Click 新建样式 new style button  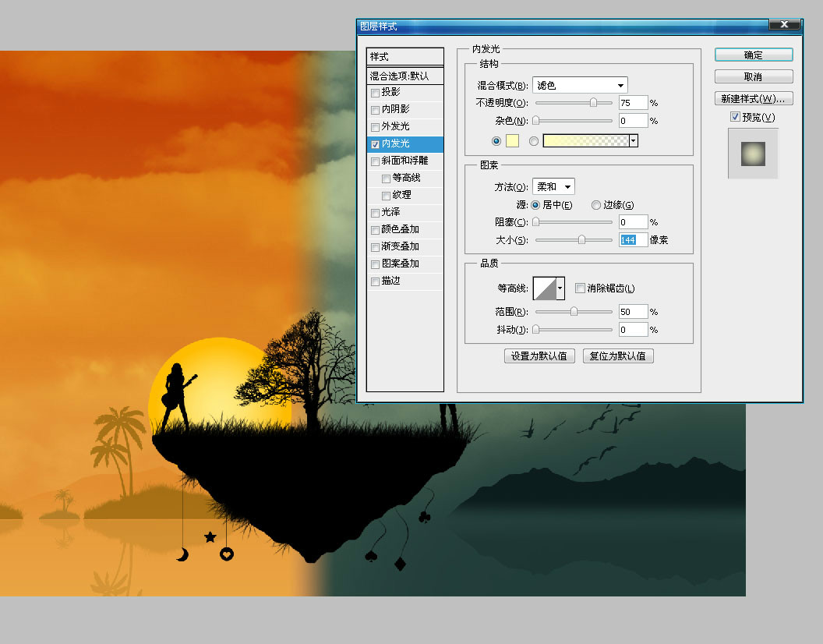pyautogui.click(x=754, y=98)
